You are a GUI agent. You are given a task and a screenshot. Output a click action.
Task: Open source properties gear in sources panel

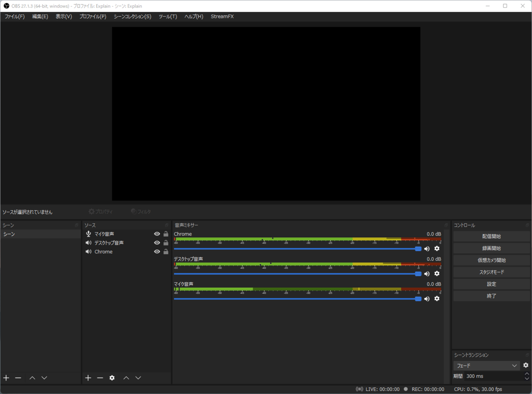112,378
